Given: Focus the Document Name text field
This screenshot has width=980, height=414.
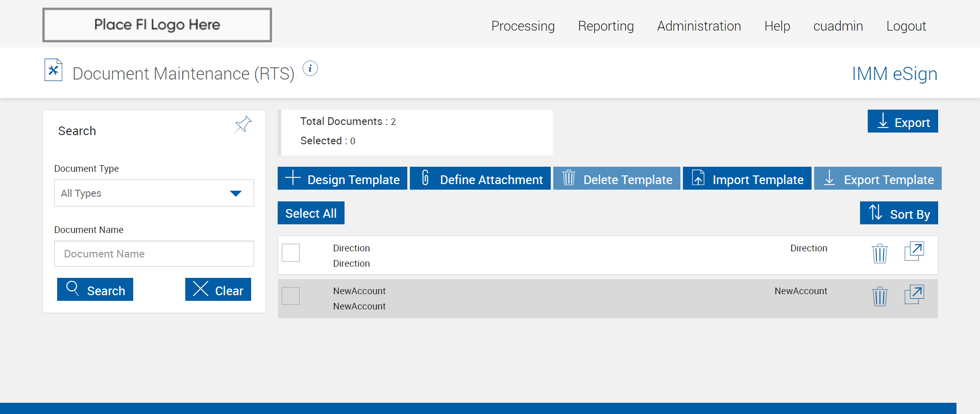Looking at the screenshot, I should pyautogui.click(x=154, y=254).
